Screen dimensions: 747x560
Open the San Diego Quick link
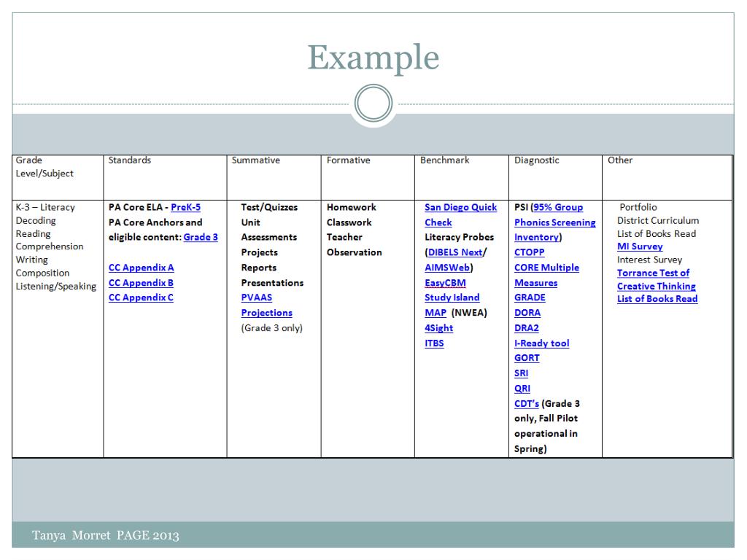click(x=461, y=207)
